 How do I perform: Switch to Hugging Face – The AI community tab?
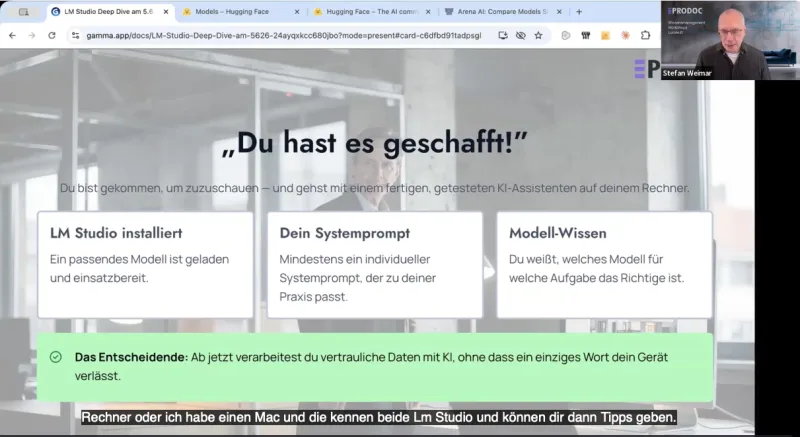371,12
